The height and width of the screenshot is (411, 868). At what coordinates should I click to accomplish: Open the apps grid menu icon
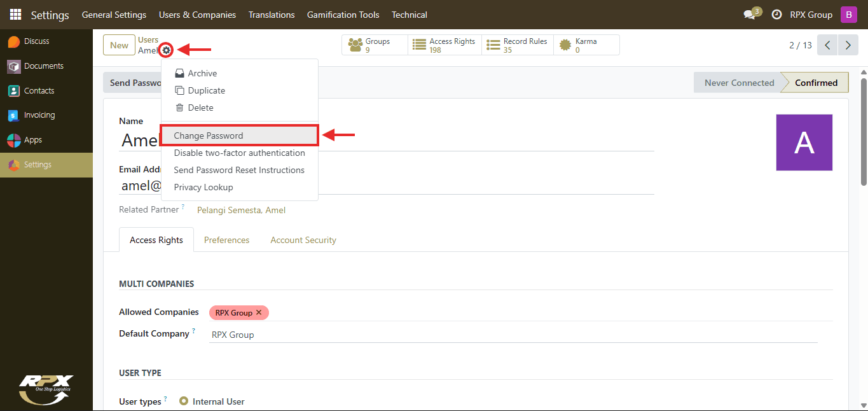pos(15,15)
